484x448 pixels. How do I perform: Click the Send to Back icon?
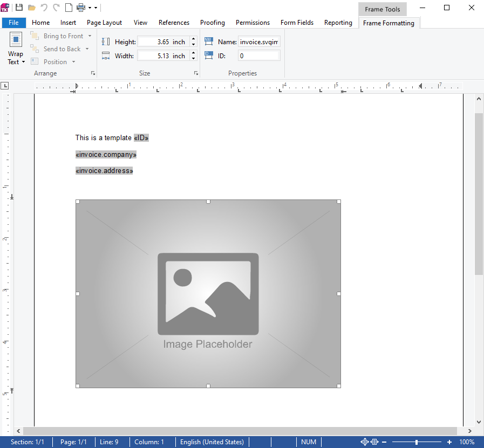pyautogui.click(x=35, y=49)
